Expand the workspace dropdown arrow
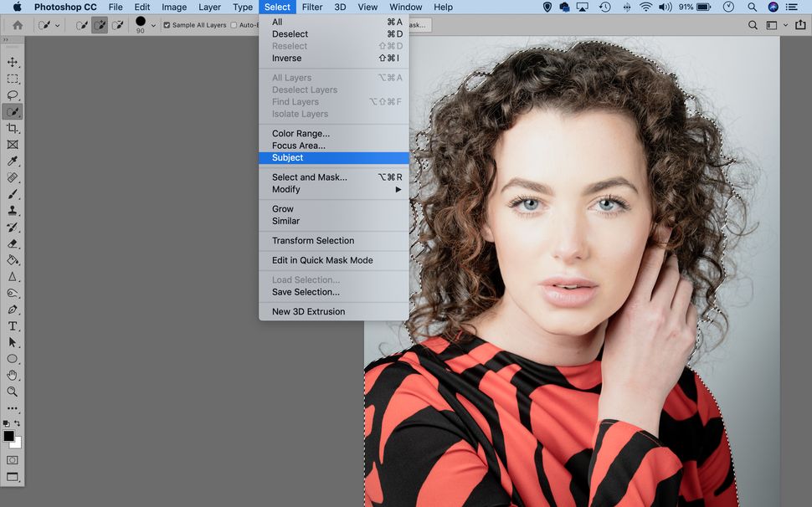The height and width of the screenshot is (507, 812). (785, 25)
